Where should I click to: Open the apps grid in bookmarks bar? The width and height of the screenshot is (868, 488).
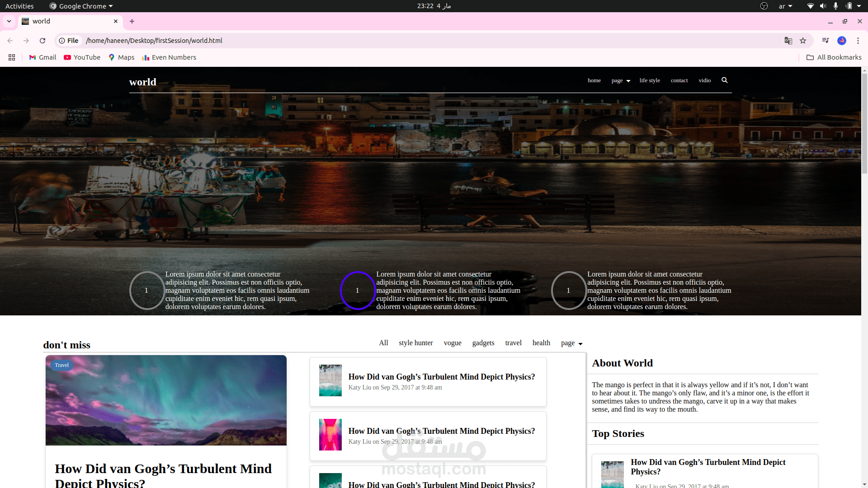pos(12,57)
